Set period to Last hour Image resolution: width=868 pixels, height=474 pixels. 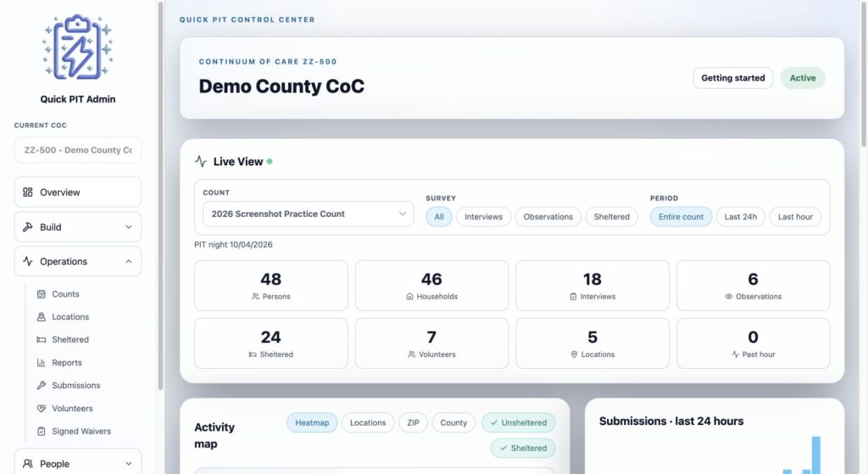(x=795, y=216)
